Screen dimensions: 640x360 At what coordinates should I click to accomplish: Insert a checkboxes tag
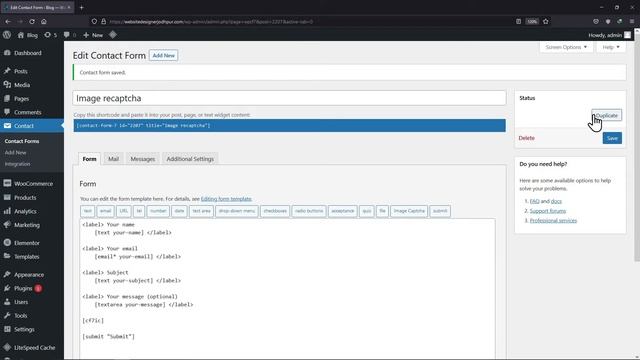pyautogui.click(x=275, y=211)
